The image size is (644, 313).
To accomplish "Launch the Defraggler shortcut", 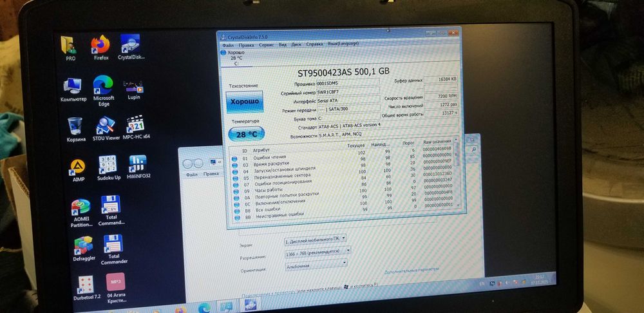I will click(x=84, y=249).
